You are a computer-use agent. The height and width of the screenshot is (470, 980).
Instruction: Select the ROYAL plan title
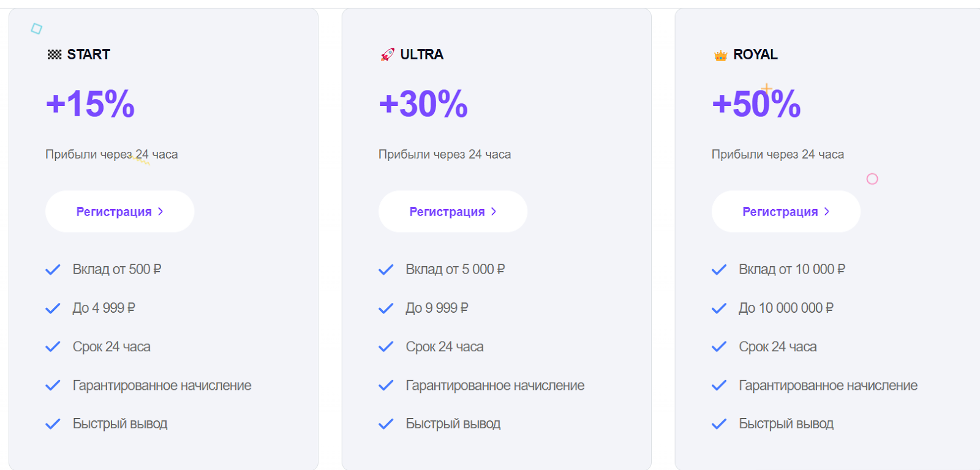(x=755, y=54)
